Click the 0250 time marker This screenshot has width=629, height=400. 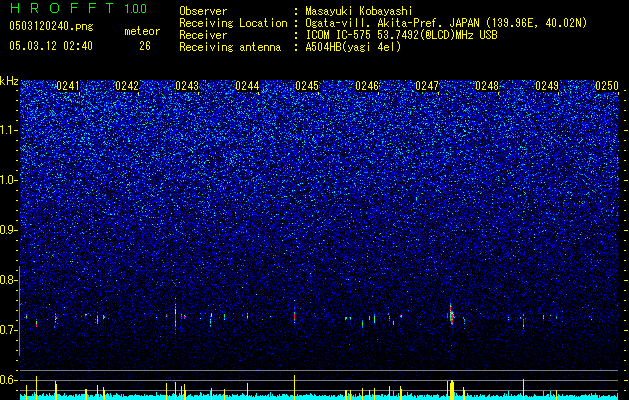(607, 86)
